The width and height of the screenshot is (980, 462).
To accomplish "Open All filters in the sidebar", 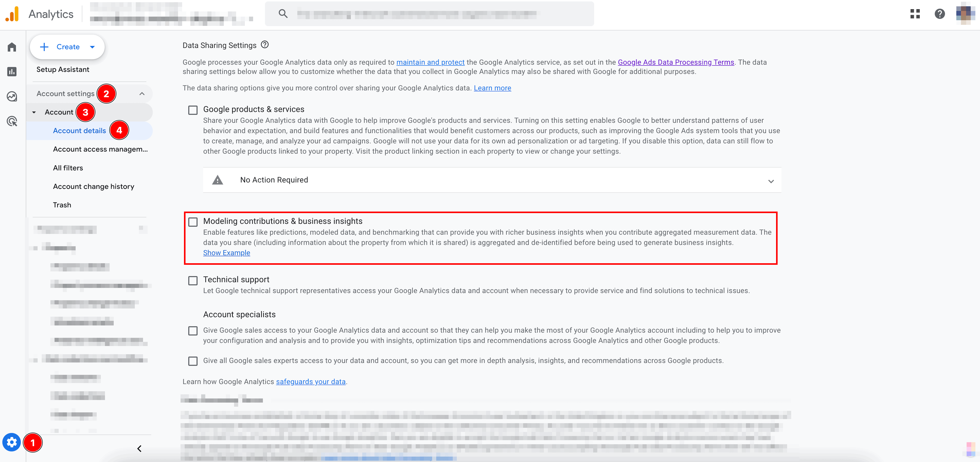I will point(68,168).
